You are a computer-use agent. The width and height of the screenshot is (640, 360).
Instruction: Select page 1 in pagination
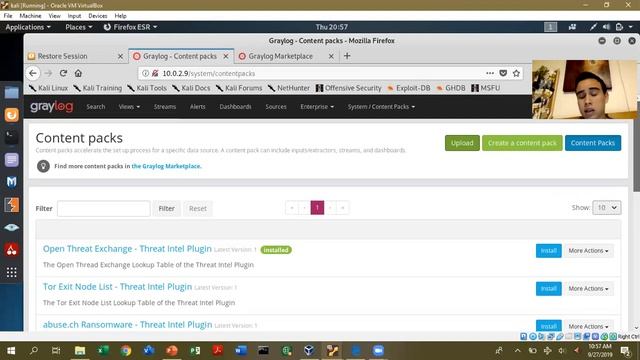[317, 208]
